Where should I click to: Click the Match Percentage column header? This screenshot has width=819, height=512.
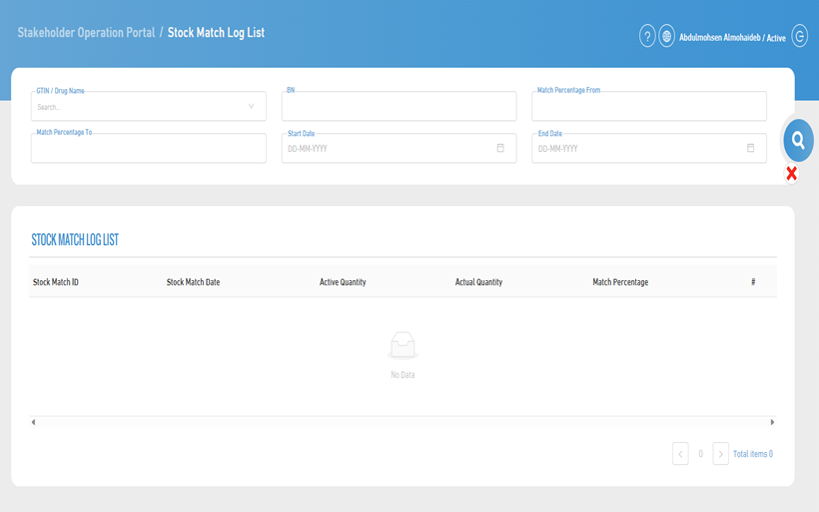[x=620, y=282]
